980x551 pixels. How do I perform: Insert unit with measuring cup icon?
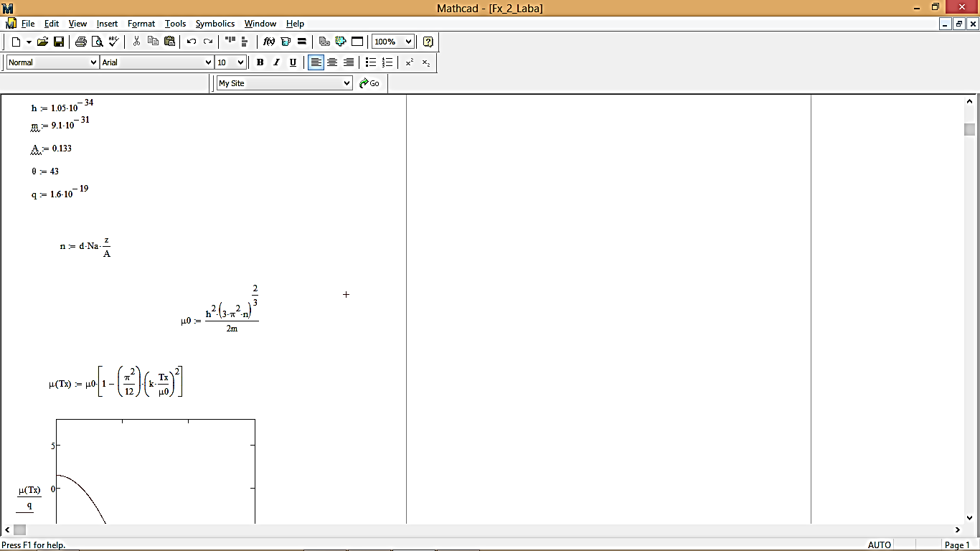286,42
